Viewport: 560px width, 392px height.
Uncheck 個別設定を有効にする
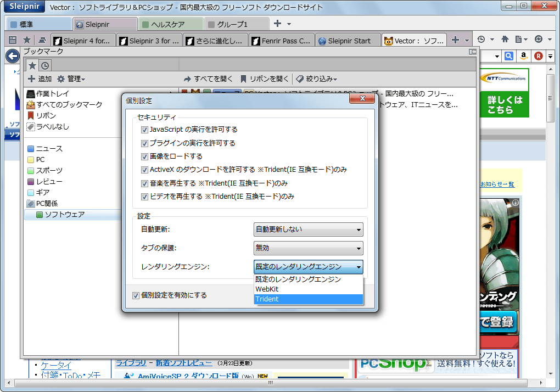[136, 295]
